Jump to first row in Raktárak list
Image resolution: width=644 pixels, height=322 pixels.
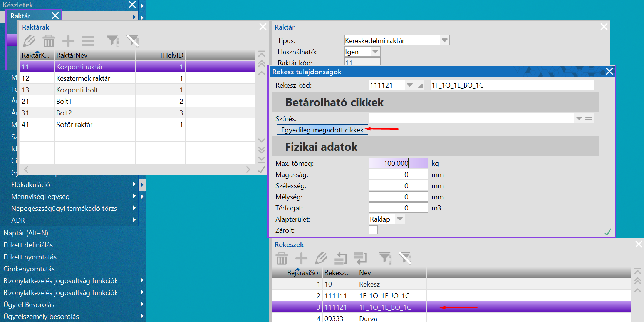point(262,53)
